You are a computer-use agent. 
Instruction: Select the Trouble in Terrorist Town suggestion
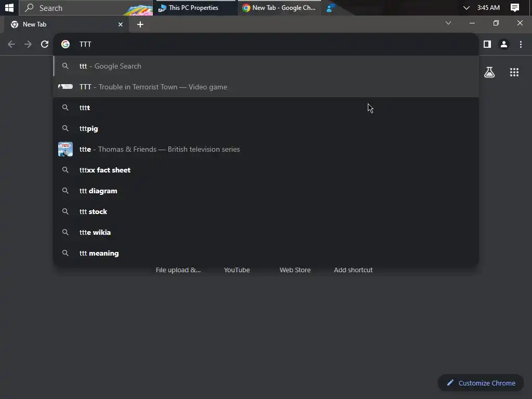click(x=266, y=87)
